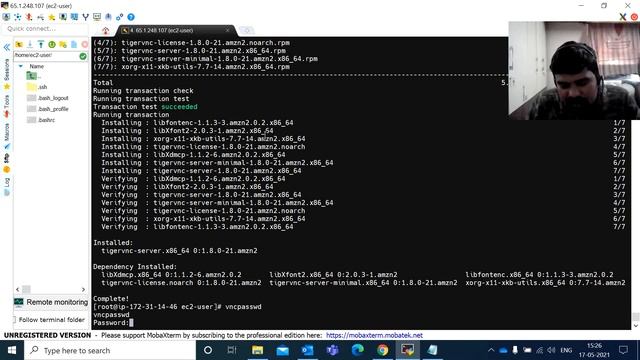
Task: Click the SFTP download arrow icon
Action: pyautogui.click(x=30, y=44)
